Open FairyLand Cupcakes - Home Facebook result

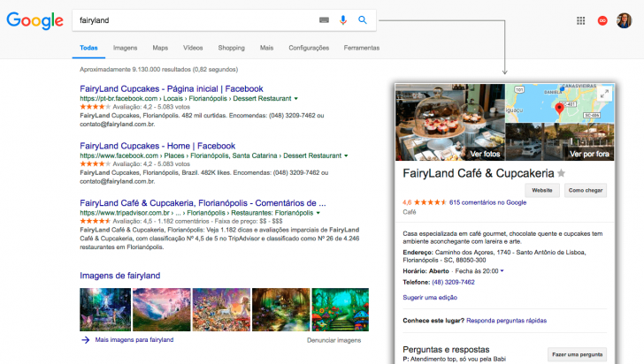click(x=157, y=146)
